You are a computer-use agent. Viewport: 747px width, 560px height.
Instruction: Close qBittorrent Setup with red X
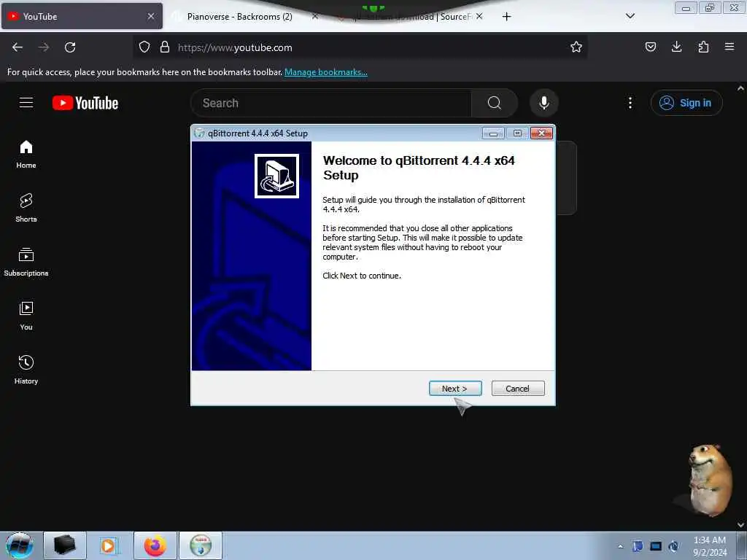click(x=542, y=133)
